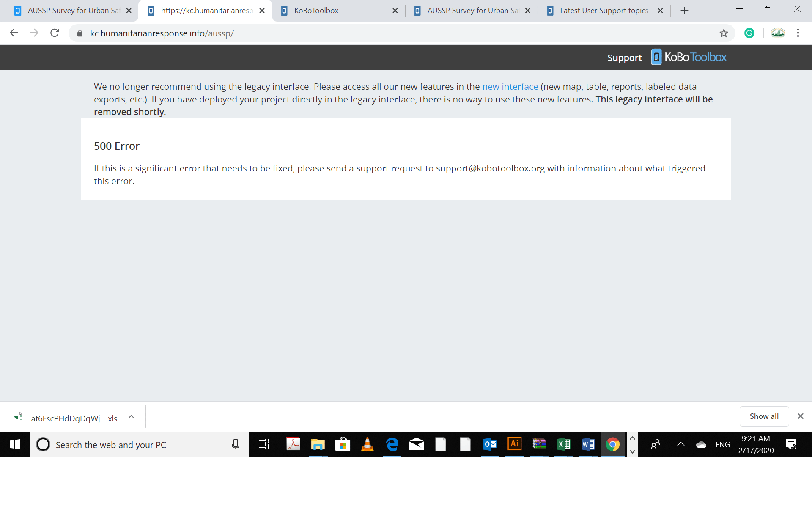Screen dimensions: 812x512
Task: Show hidden system tray icons
Action: (680, 444)
